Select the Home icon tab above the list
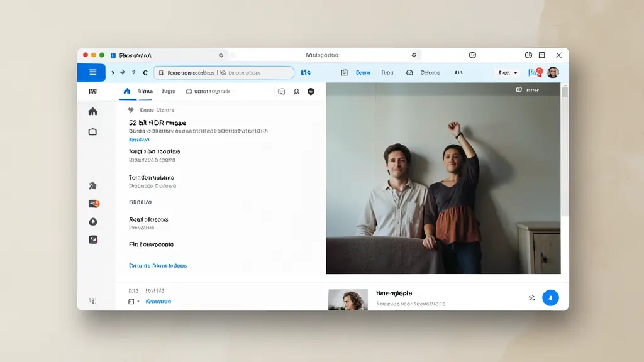This screenshot has height=362, width=644. click(x=127, y=91)
